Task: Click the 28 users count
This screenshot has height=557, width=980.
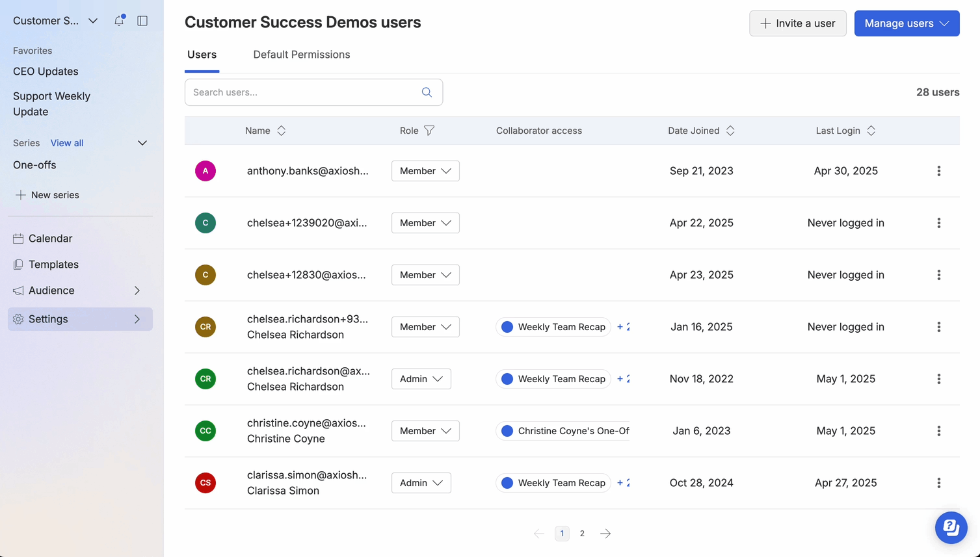Action: 938,92
